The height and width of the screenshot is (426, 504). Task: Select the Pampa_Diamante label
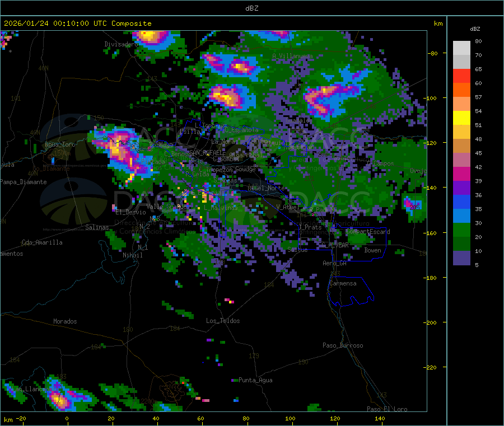pyautogui.click(x=24, y=182)
